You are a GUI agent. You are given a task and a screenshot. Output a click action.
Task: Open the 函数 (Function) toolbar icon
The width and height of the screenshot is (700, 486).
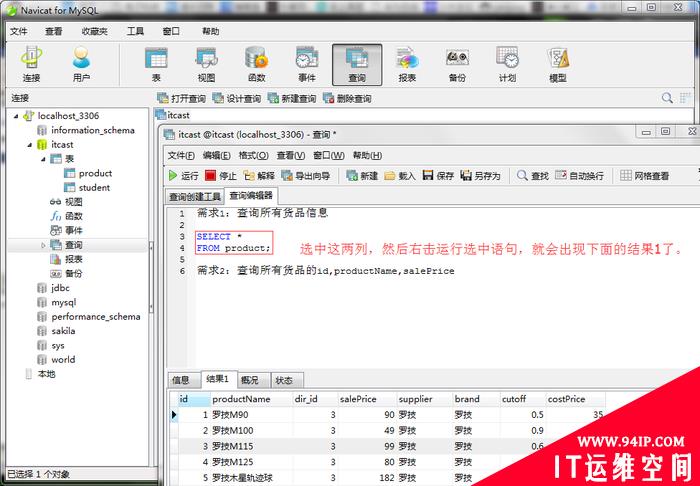(256, 65)
